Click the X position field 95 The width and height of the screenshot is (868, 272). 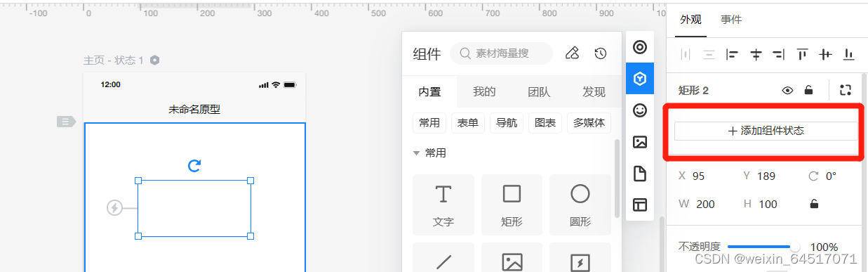coord(698,176)
